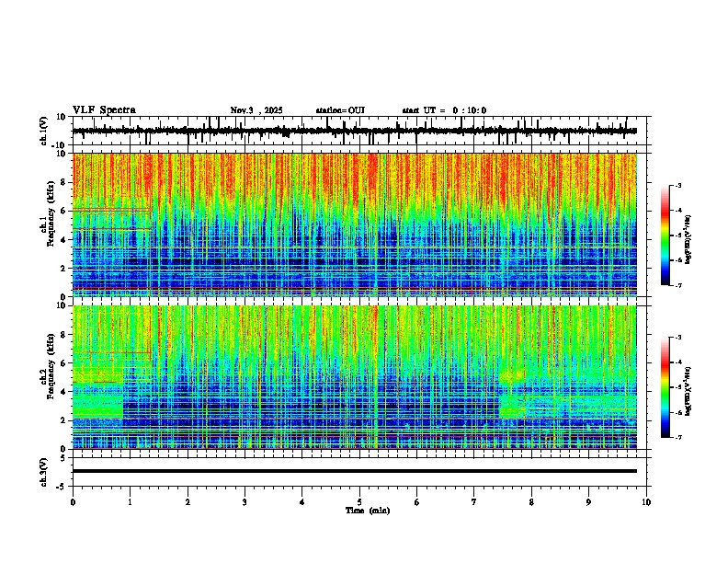Click the "0" tick on time axis

click(73, 502)
